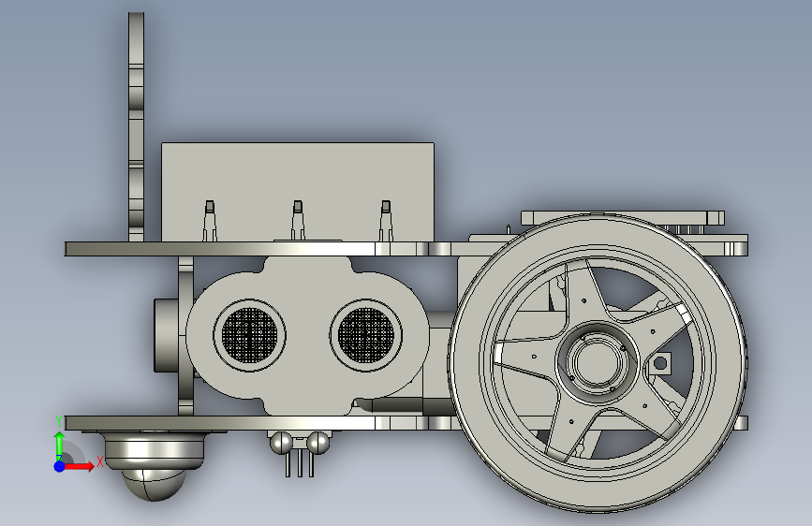Pick the right ultrasonic sensor transducer mesh
812x526 pixels.
365,334
